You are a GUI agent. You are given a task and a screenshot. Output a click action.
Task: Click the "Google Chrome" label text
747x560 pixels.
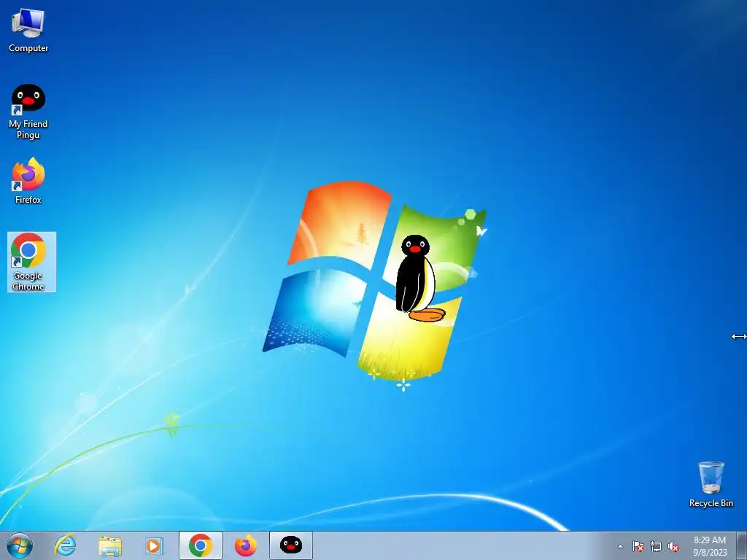(x=28, y=281)
